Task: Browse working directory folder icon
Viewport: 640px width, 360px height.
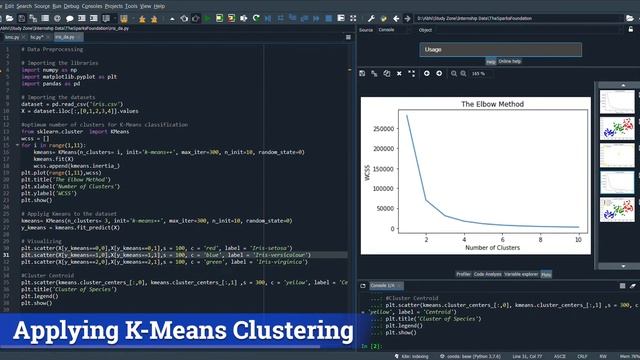Action: [x=630, y=18]
